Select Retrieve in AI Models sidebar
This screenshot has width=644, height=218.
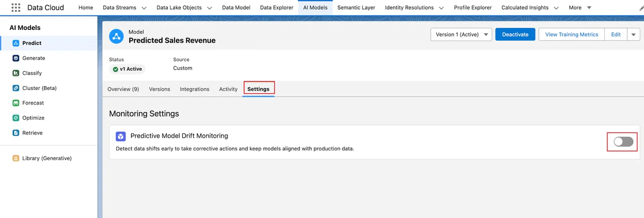[x=49, y=133]
